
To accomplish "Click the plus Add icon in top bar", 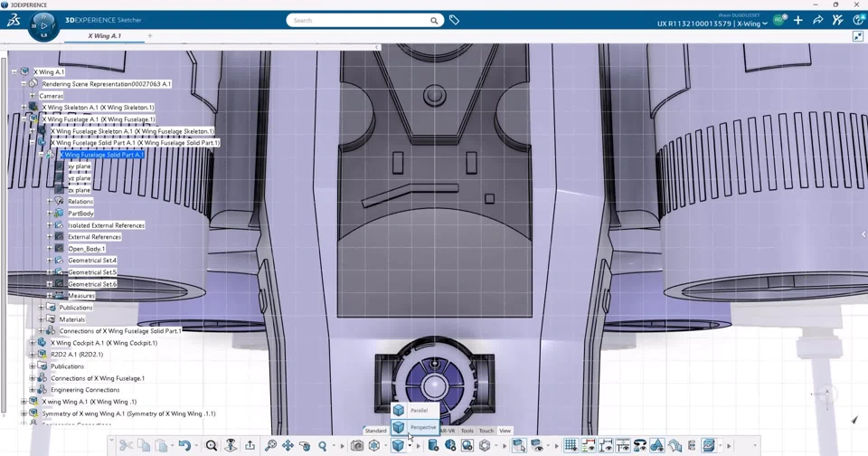I will pyautogui.click(x=797, y=20).
